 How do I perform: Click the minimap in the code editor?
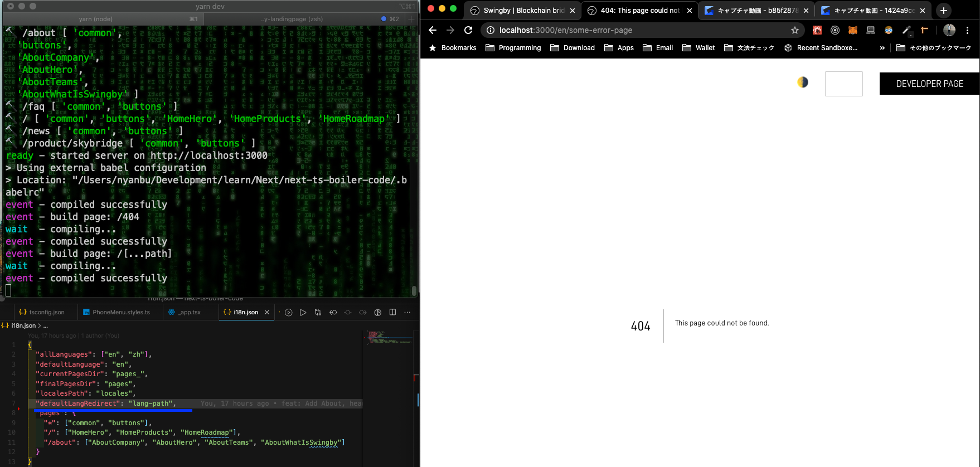coord(390,338)
